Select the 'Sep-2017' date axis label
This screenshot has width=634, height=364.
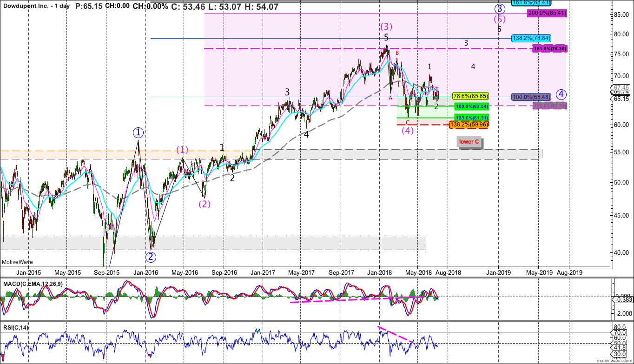341,272
